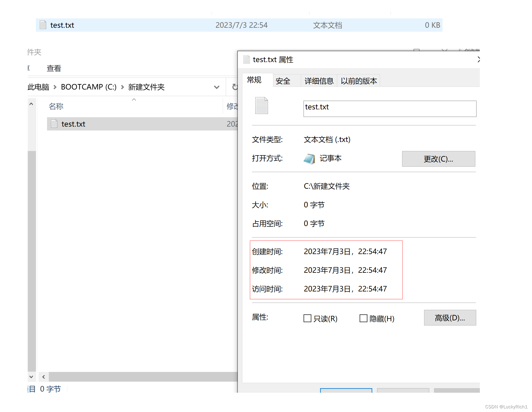Click the location value C:\新建文件夹
Viewport: 532px width, 412px height.
tap(327, 186)
